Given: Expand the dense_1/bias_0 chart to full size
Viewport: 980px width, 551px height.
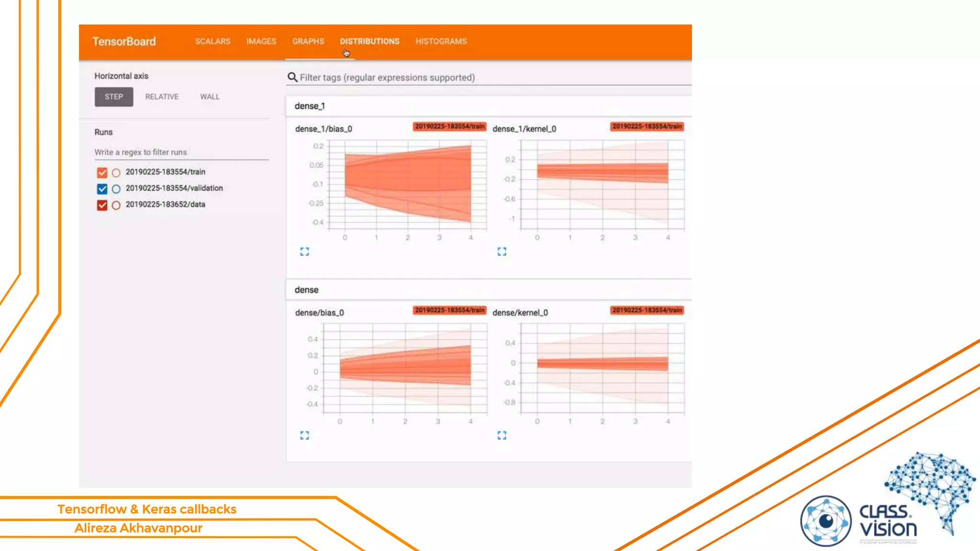Looking at the screenshot, I should click(x=304, y=252).
